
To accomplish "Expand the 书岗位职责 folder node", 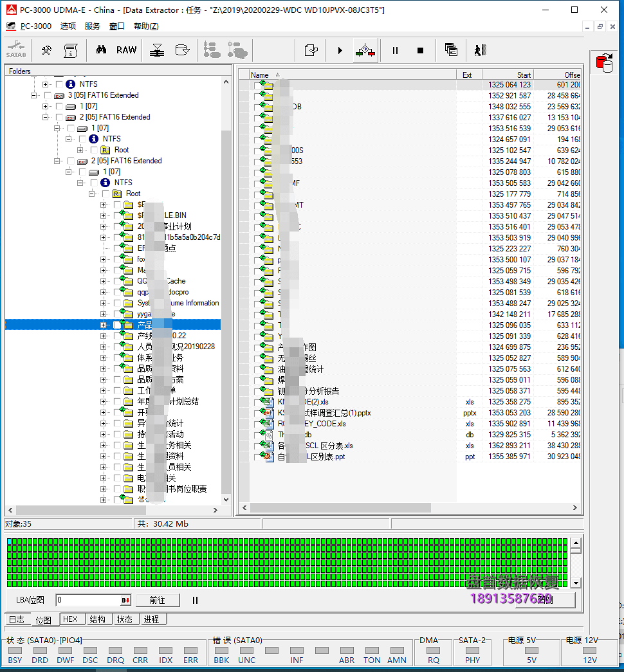I will click(x=104, y=489).
